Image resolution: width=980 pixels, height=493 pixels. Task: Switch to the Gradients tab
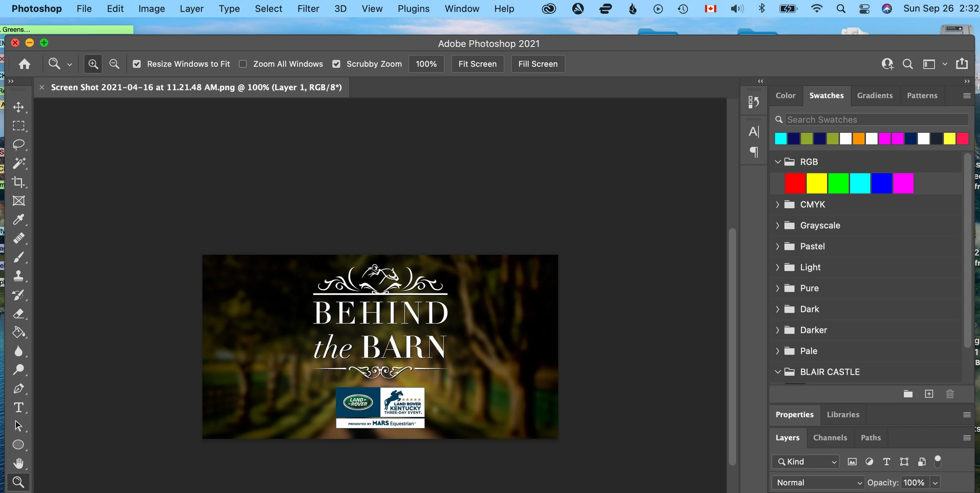coord(875,96)
